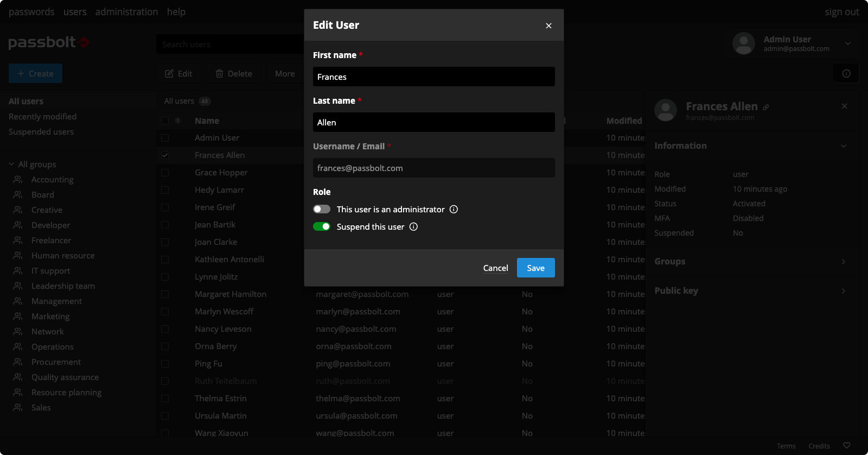Open the Admin User profile dropdown arrow
This screenshot has width=868, height=455.
tap(848, 43)
